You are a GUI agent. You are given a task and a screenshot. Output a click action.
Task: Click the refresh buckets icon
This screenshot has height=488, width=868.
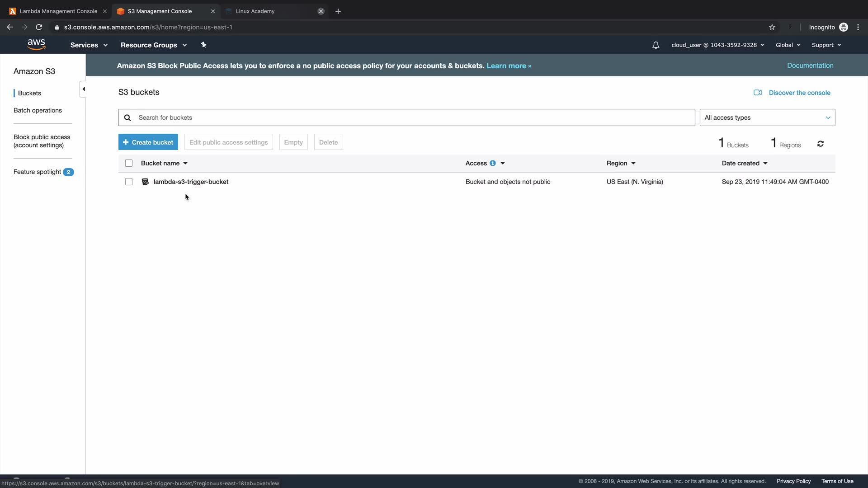[x=820, y=144]
